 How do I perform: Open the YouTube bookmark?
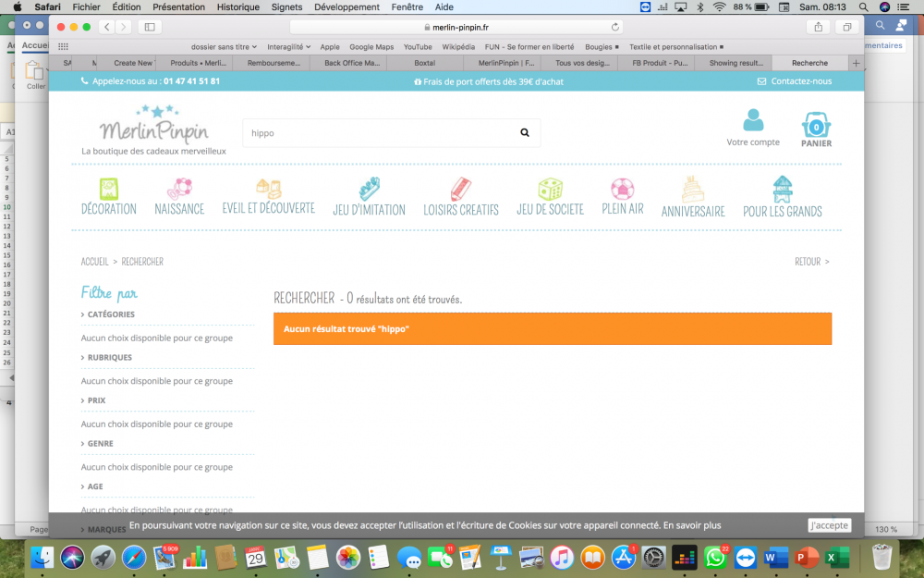click(418, 46)
